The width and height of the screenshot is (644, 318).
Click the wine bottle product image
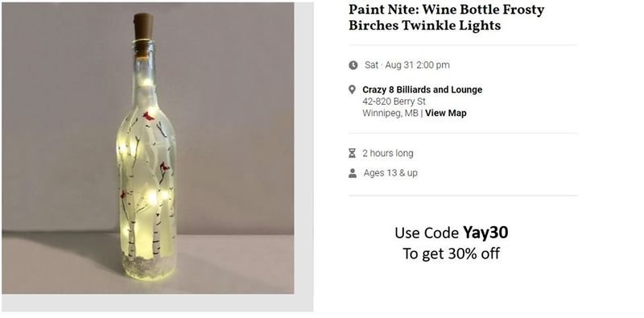[x=148, y=148]
